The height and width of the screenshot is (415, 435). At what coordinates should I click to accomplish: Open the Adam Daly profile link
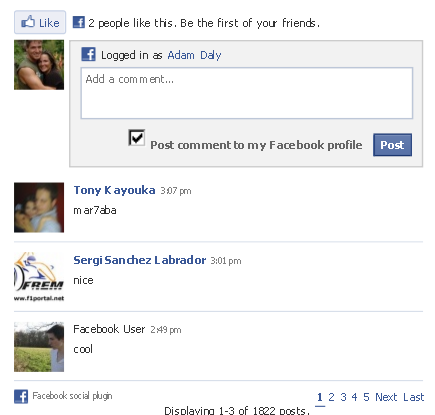[194, 55]
